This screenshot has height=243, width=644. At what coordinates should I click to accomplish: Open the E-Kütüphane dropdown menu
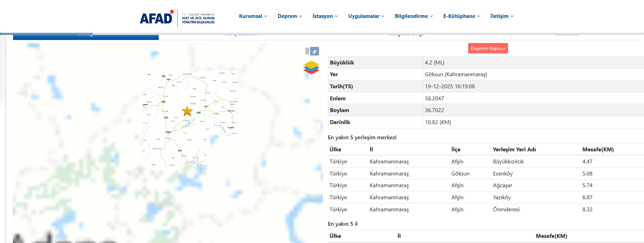click(462, 16)
